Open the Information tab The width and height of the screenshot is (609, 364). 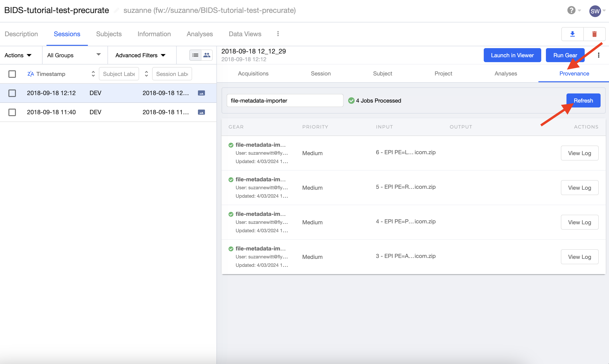coord(154,34)
